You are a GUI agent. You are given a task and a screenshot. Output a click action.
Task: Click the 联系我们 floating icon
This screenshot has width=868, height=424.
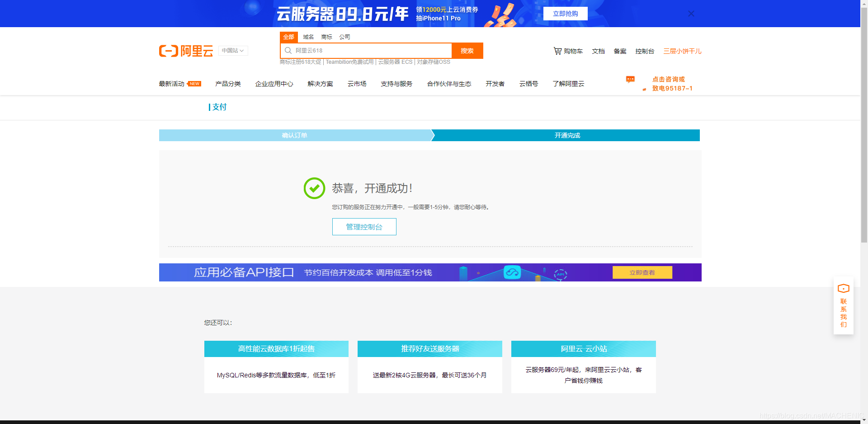tap(844, 305)
